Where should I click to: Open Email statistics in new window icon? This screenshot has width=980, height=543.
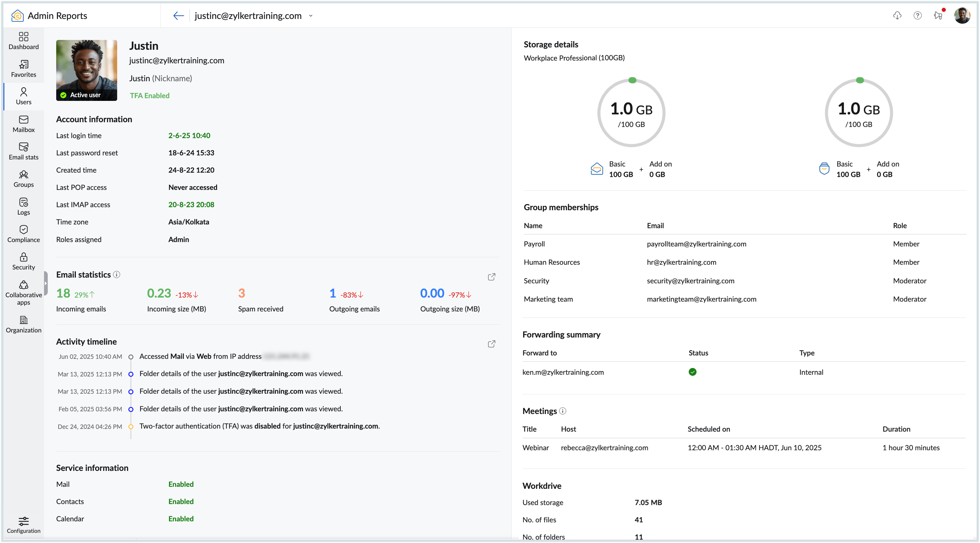point(491,277)
